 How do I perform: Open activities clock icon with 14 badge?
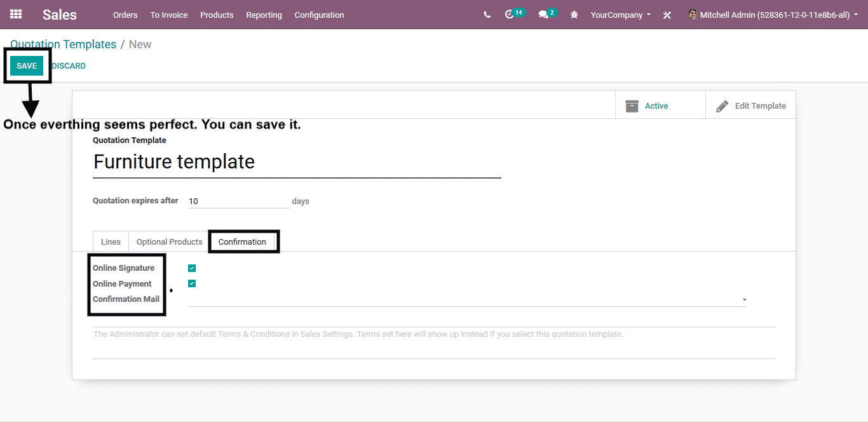click(x=510, y=15)
